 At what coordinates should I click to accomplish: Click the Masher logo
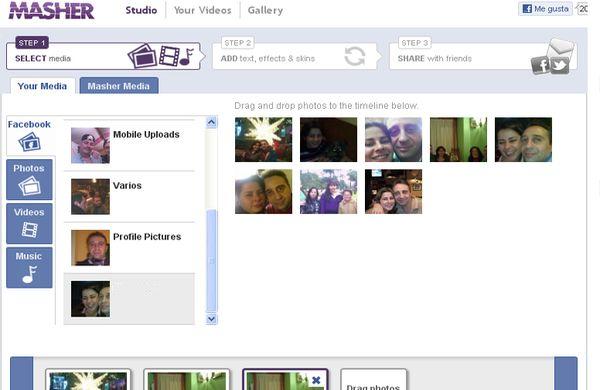51,10
